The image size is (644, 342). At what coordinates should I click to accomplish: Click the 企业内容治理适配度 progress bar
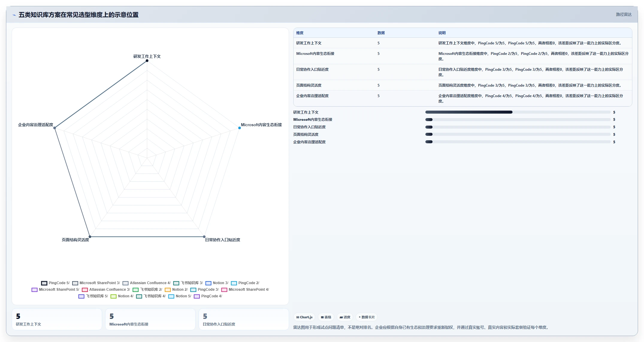point(518,142)
